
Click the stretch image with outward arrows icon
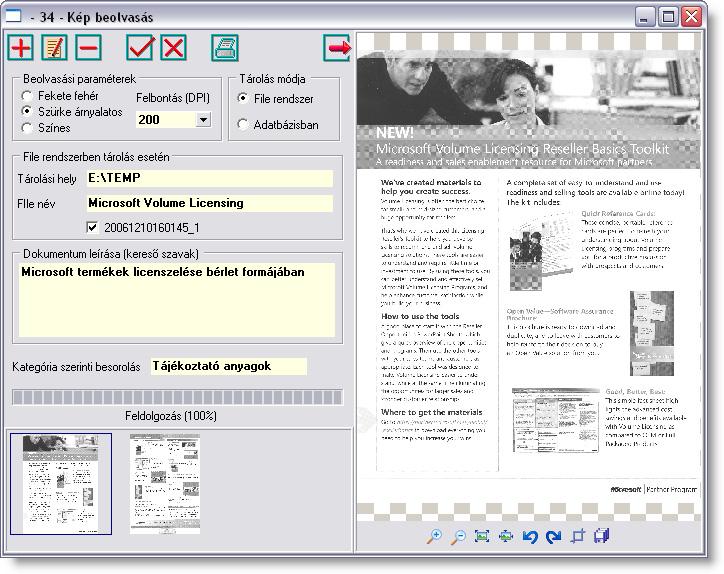506,536
